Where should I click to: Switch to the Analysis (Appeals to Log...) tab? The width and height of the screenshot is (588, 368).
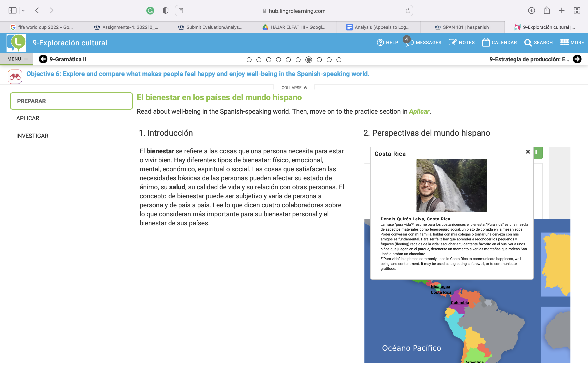[x=378, y=27]
